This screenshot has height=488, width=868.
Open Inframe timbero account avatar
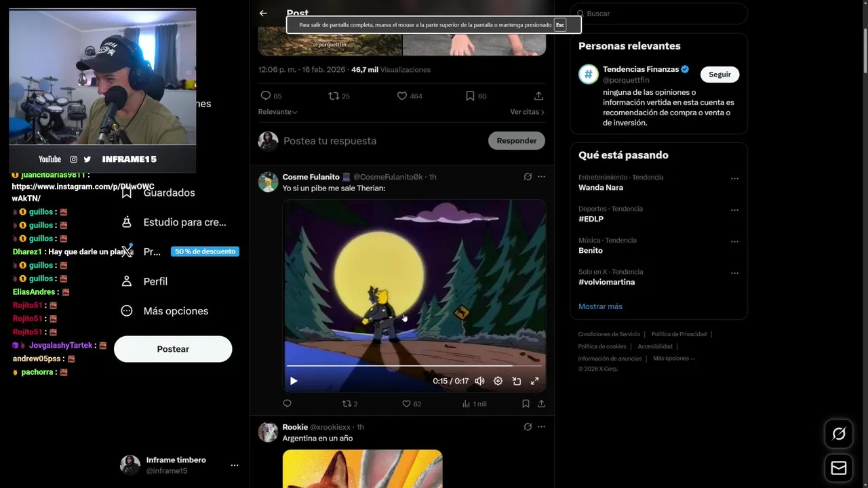(x=130, y=465)
